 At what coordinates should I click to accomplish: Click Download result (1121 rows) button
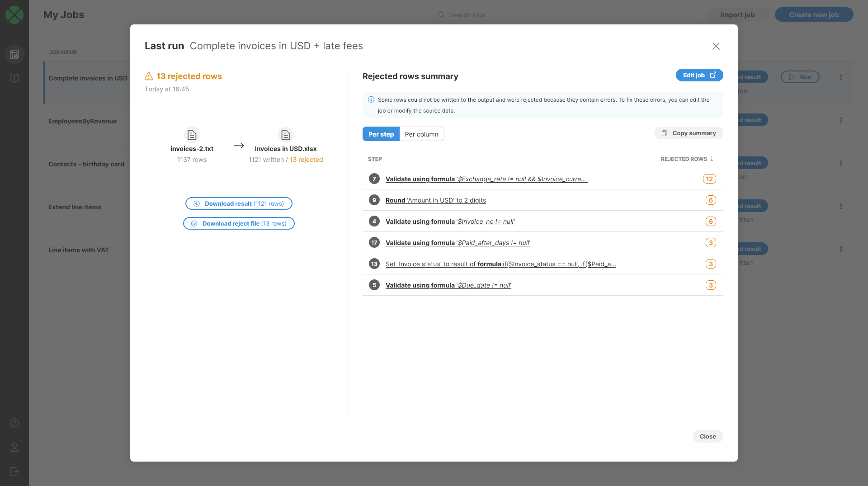point(239,203)
